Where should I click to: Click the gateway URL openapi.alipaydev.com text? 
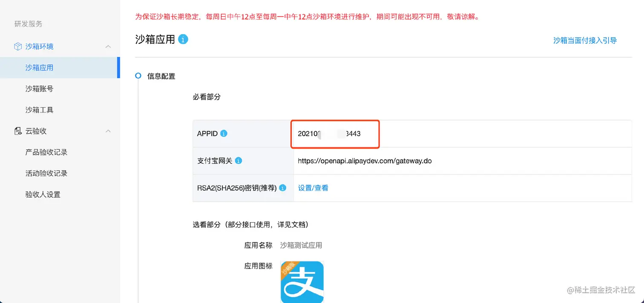pyautogui.click(x=365, y=161)
